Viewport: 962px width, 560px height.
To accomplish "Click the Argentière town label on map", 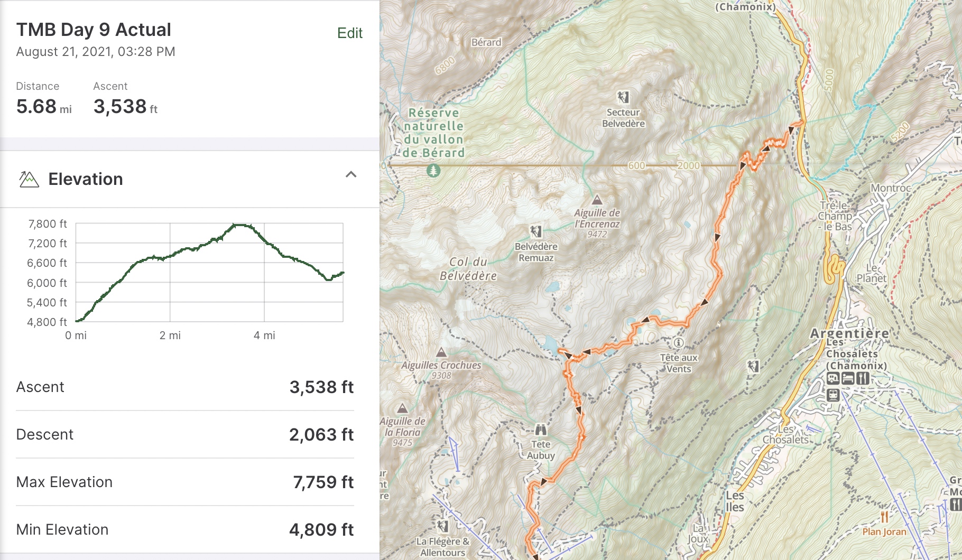I will click(x=849, y=333).
